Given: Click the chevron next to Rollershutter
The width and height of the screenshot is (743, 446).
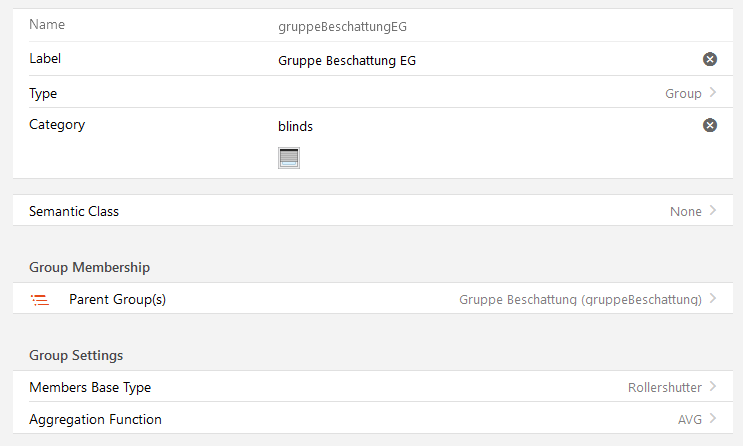Looking at the screenshot, I should click(713, 387).
